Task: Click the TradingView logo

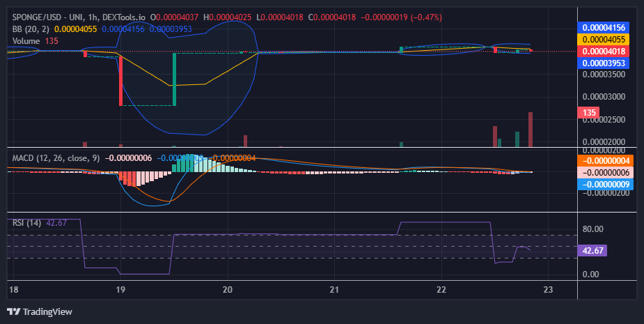Action: pyautogui.click(x=40, y=311)
